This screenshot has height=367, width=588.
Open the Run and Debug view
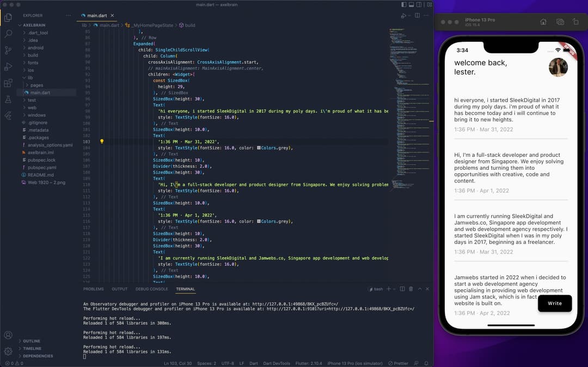8,66
